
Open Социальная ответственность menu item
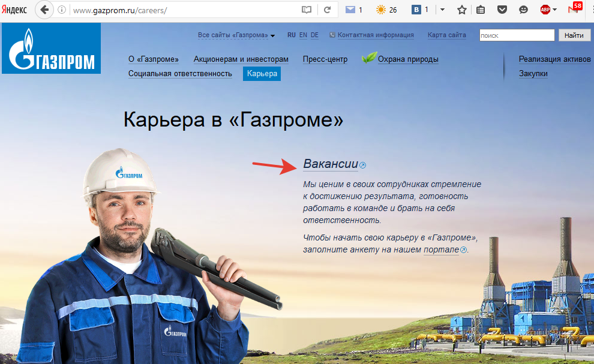[180, 74]
